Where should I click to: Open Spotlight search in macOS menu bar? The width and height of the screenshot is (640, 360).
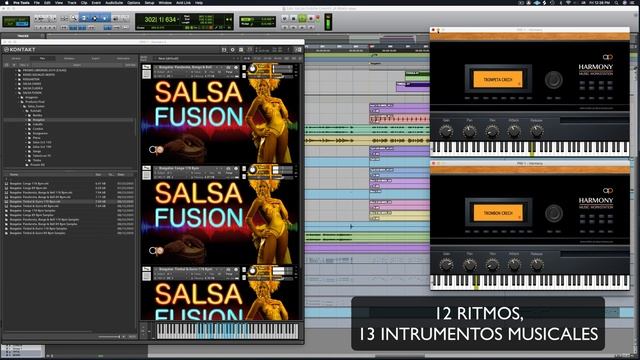click(616, 2)
